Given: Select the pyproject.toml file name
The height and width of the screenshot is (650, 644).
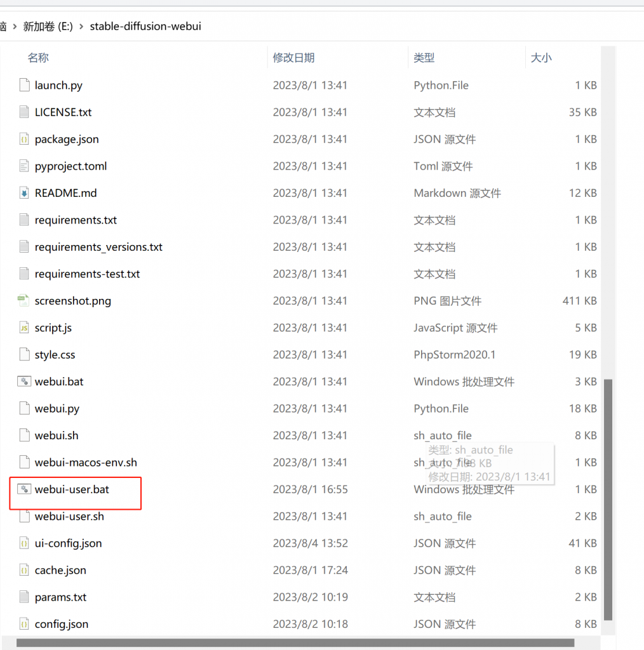Looking at the screenshot, I should point(71,166).
